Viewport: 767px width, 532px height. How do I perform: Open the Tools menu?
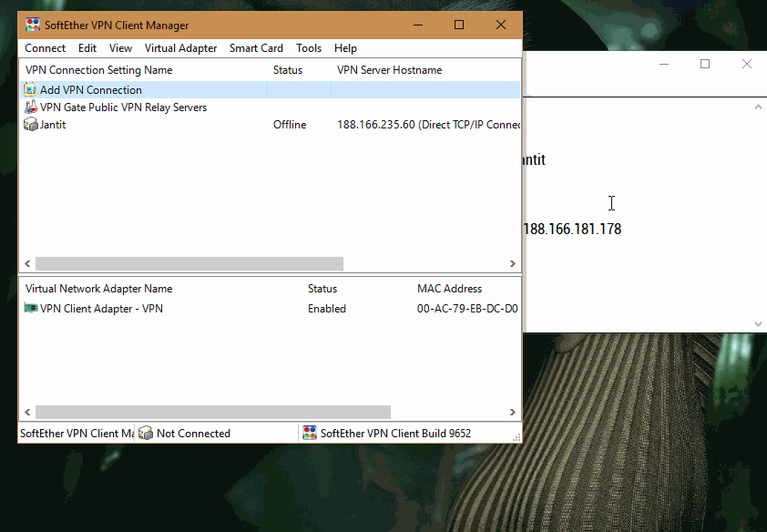click(x=309, y=48)
